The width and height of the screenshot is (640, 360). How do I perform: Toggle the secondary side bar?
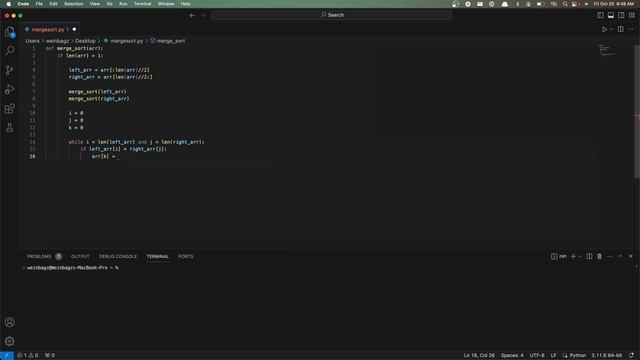621,15
